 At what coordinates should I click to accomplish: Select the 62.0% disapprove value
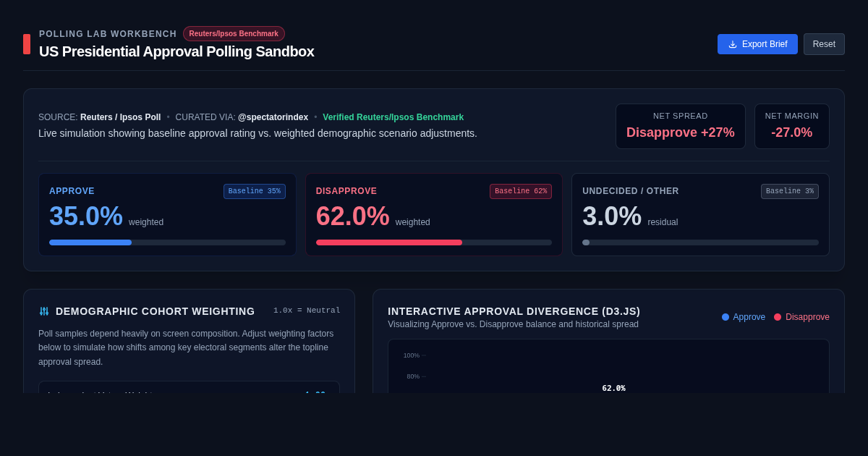tap(353, 216)
